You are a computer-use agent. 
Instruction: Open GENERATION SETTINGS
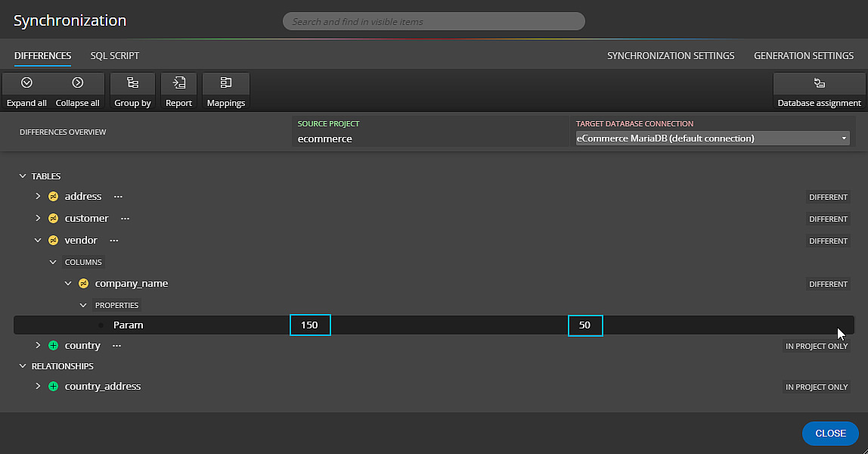[x=804, y=55]
